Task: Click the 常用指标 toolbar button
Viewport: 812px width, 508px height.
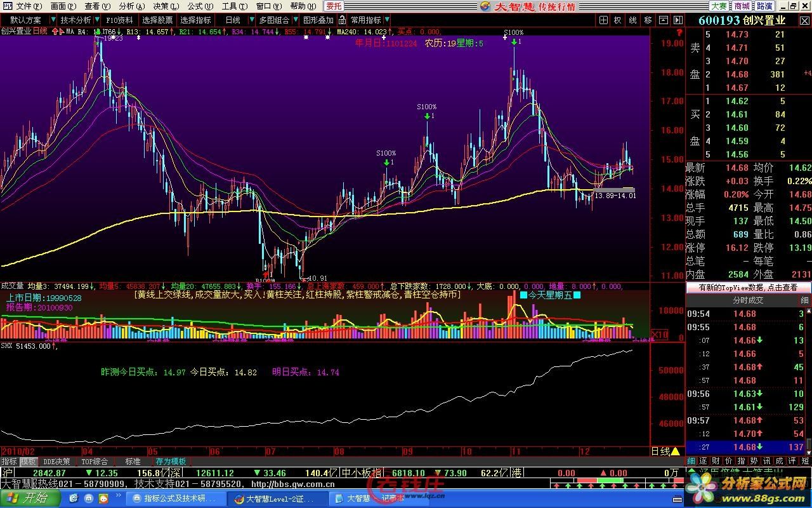Action: (x=366, y=20)
